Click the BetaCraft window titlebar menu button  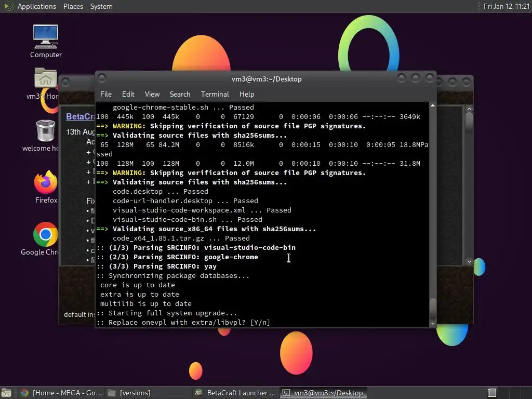[65, 82]
